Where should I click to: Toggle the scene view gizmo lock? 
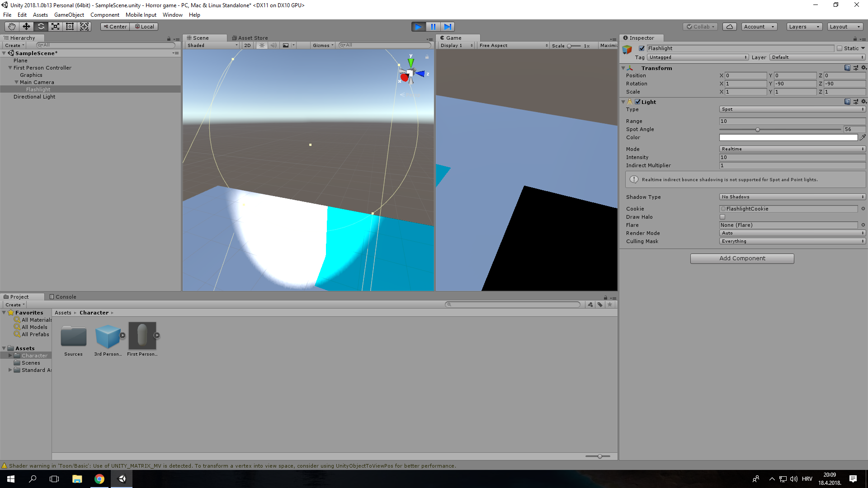point(427,57)
